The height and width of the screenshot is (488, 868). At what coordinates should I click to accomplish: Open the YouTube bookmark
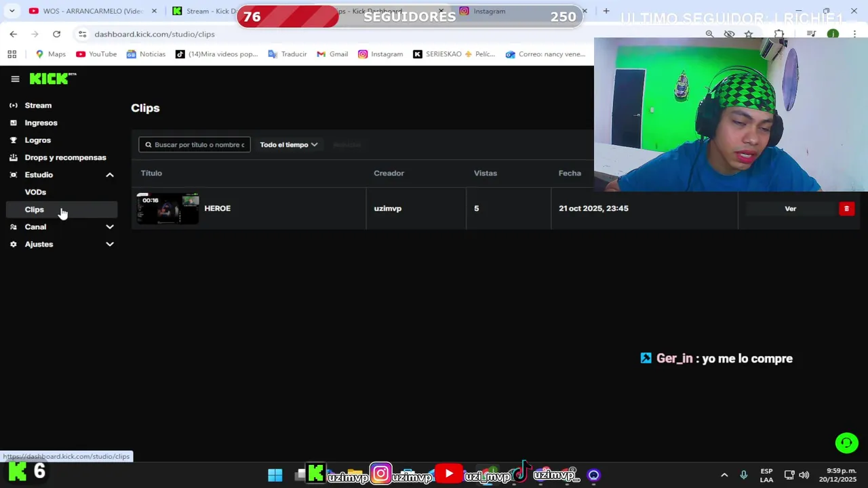96,54
